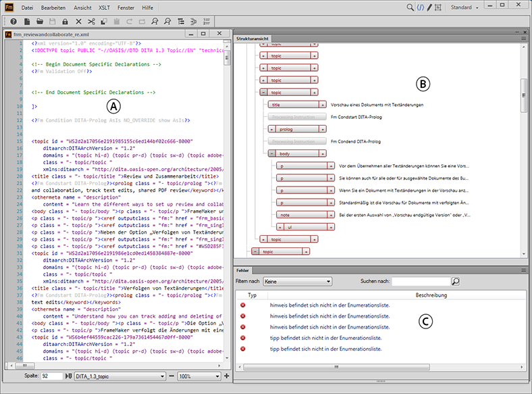Select the pencil author view icon
This screenshot has width=532, height=394.
(429, 7)
